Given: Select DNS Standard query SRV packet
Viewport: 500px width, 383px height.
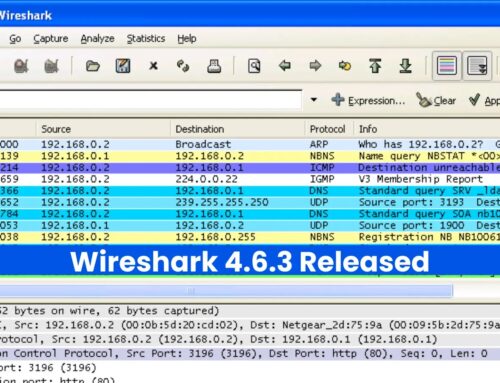Looking at the screenshot, I should click(250, 191).
